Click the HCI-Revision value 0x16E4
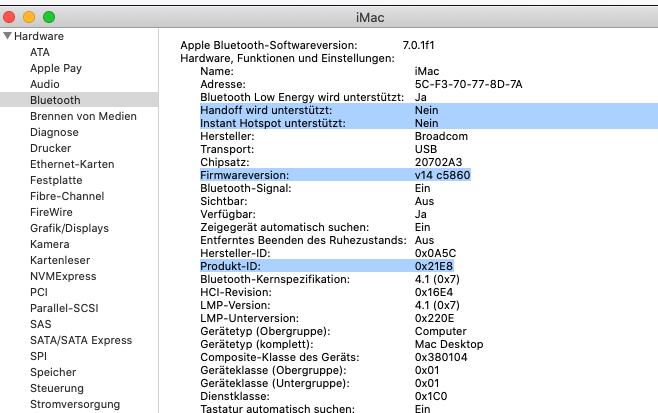This screenshot has height=413, width=658. [434, 292]
